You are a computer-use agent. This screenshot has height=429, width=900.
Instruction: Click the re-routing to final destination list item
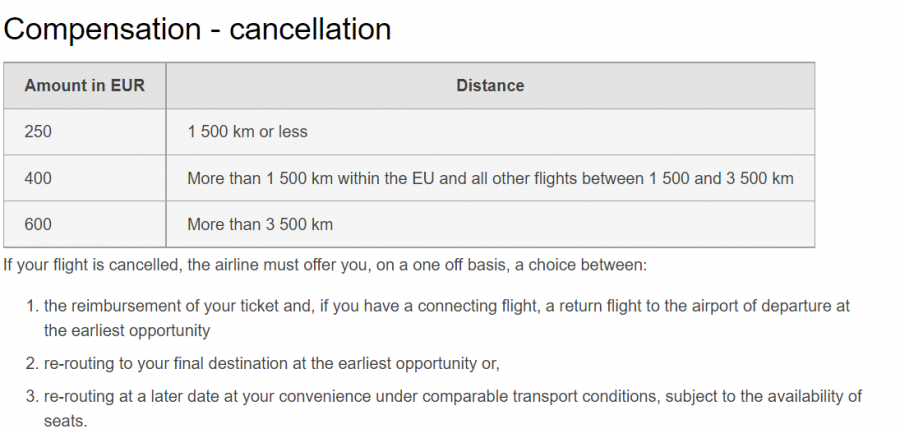pos(270,362)
